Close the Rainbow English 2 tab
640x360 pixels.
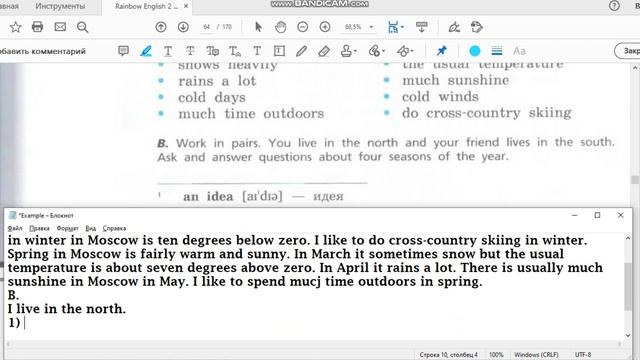click(186, 6)
